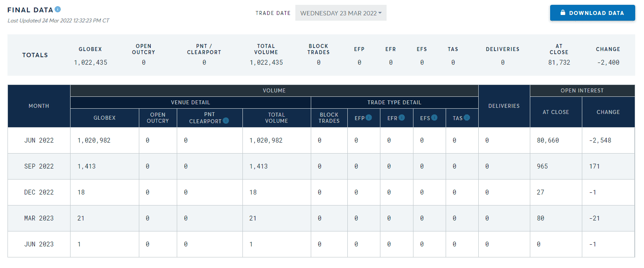This screenshot has height=268, width=644.
Task: Click the PNT Clearport info icon
Action: [x=226, y=121]
